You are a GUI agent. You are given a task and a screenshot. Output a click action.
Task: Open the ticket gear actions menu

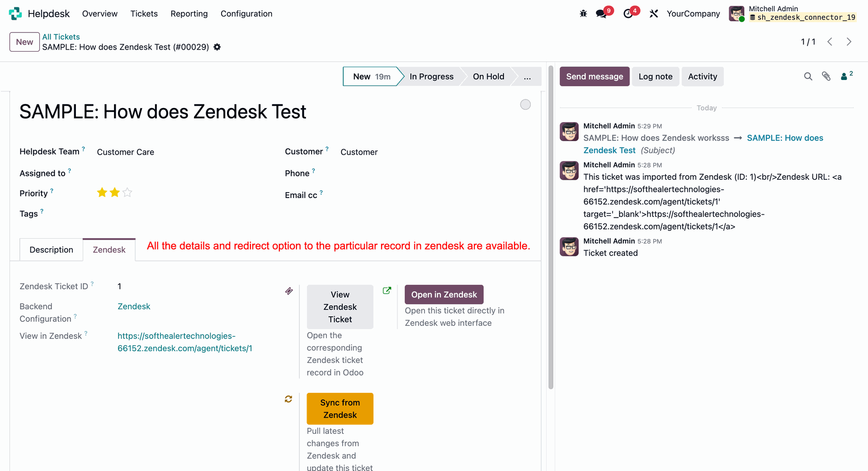pos(217,47)
